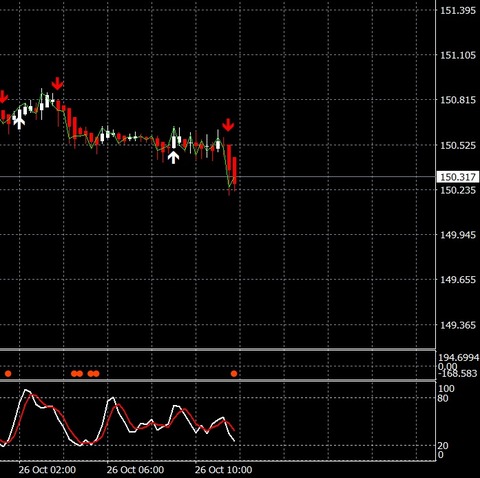Click the 80 level on the stochastic scale
The width and height of the screenshot is (480, 478).
[x=443, y=398]
